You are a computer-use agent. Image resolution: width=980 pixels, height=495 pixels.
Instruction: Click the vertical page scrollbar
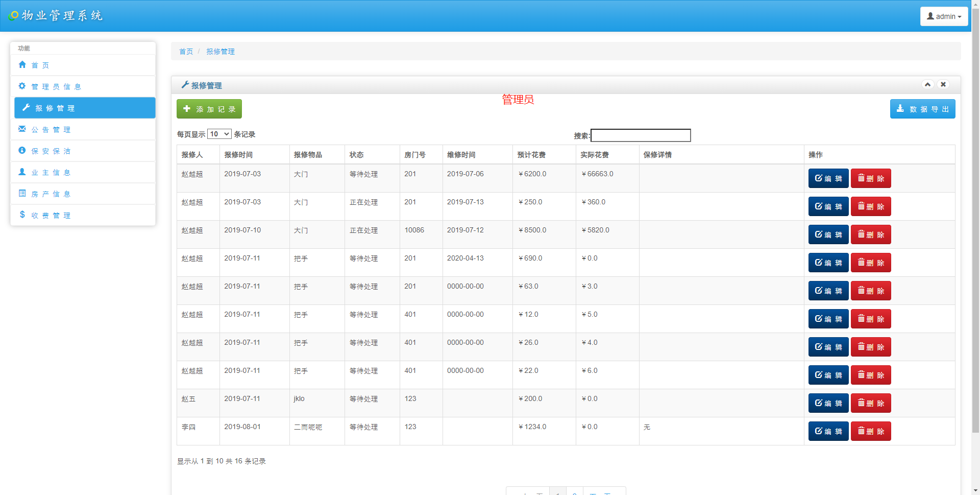click(x=975, y=220)
